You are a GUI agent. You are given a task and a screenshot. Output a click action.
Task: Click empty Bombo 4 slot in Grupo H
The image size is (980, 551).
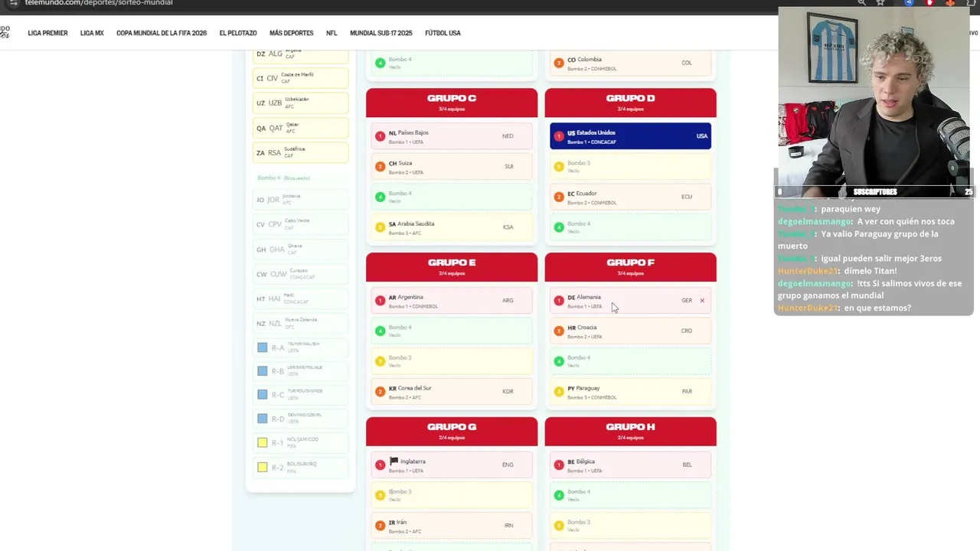630,495
